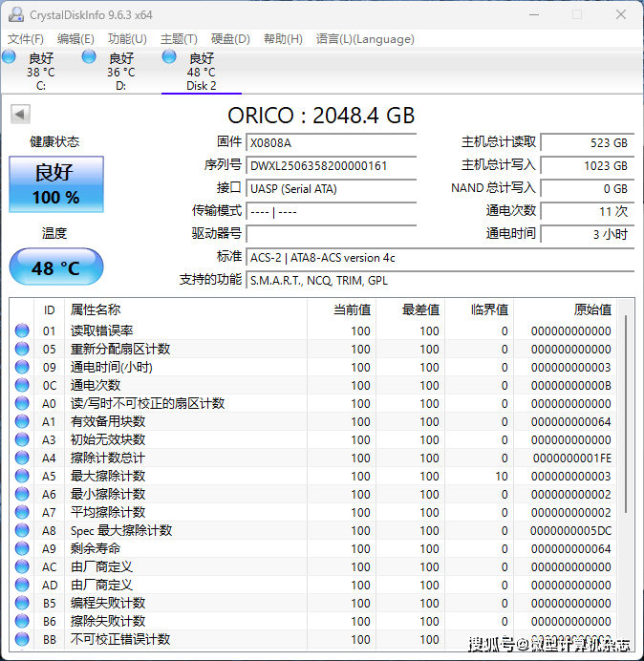This screenshot has width=644, height=661.
Task: Select the C: drive status orb
Action: pos(10,58)
